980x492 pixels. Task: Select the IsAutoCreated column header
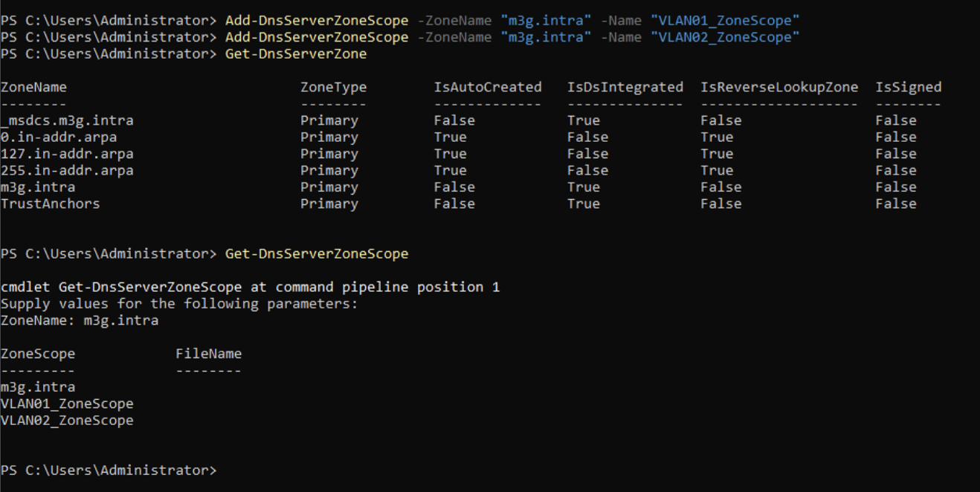[488, 87]
